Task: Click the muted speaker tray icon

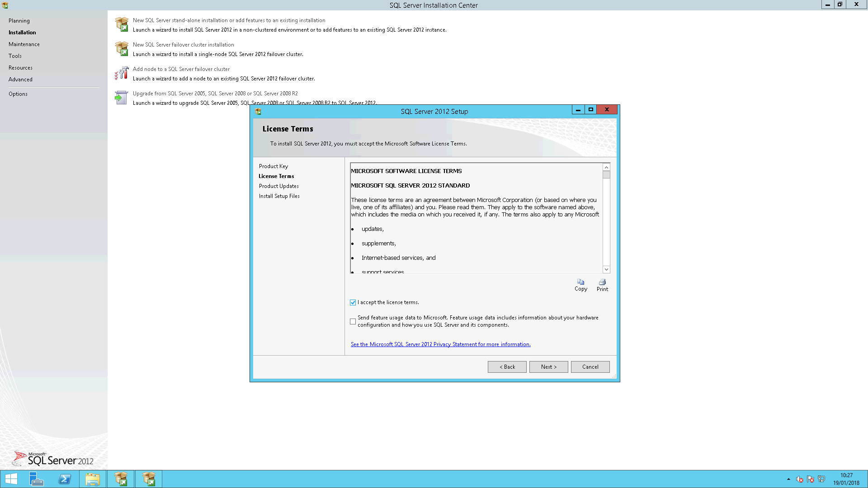Action: pos(799,479)
